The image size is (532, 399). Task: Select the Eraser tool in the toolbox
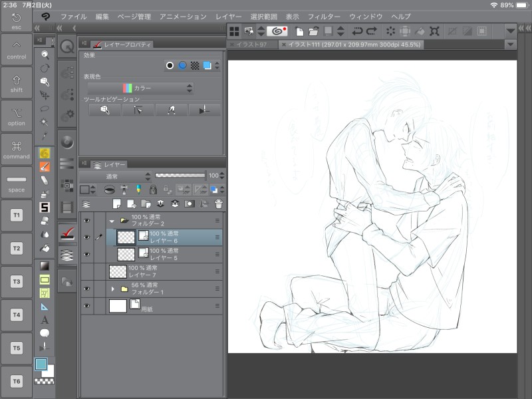[45, 180]
